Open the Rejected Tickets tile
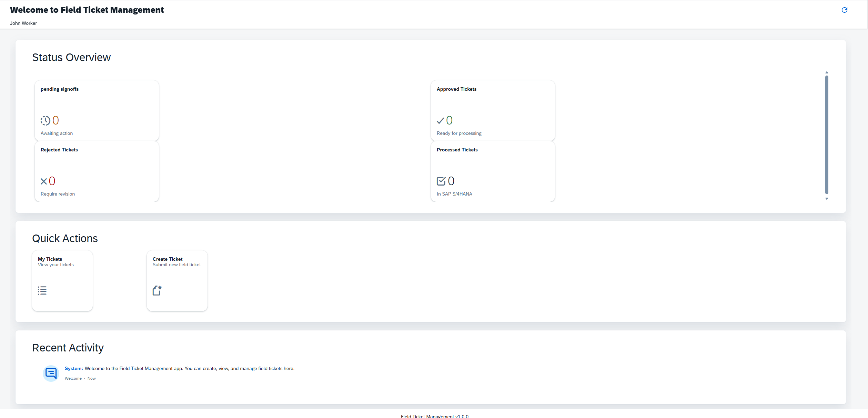 point(97,167)
